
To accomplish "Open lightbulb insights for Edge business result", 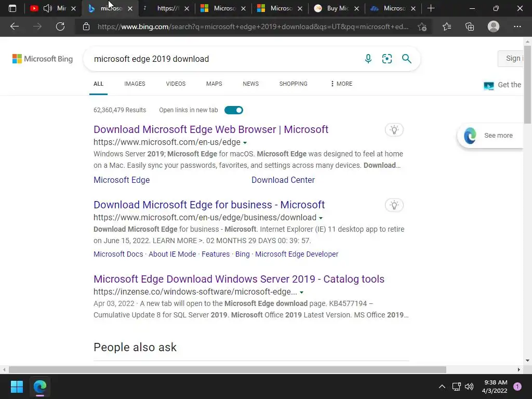I will 394,205.
